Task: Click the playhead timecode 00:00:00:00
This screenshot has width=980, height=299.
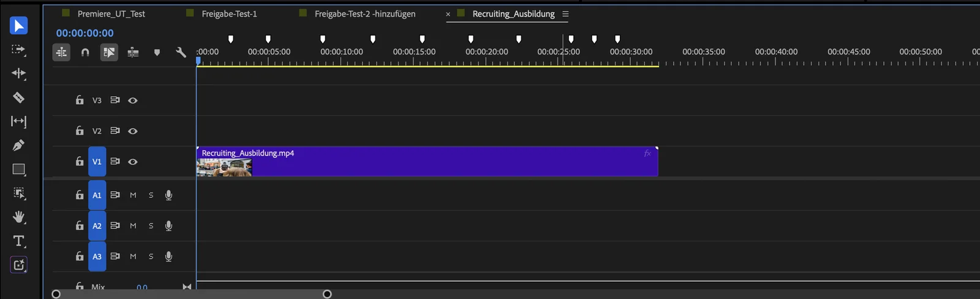Action: 85,33
